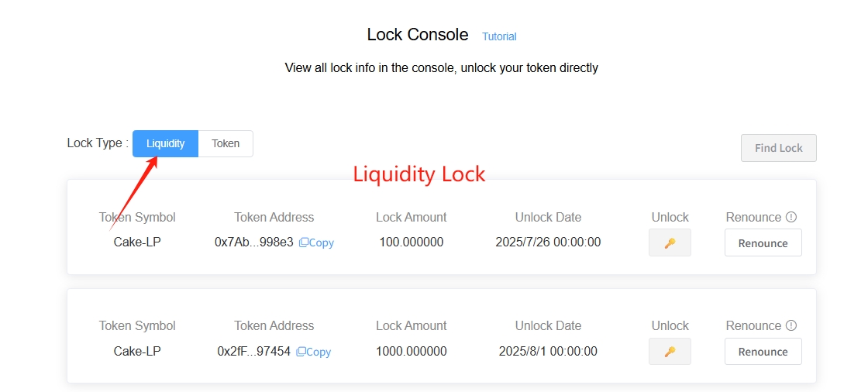This screenshot has width=868, height=392.
Task: Click the 2025/8/1 00:00:00 unlock date
Action: point(548,351)
